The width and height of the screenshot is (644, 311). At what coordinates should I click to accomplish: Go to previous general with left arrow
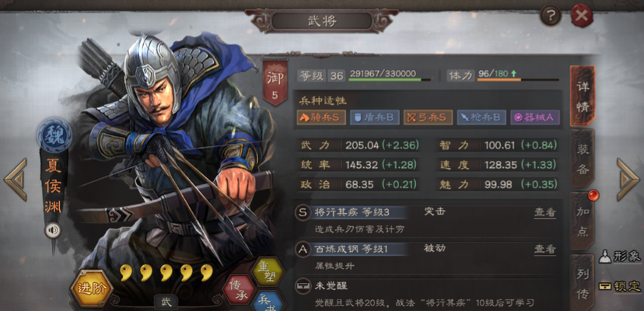pyautogui.click(x=16, y=180)
